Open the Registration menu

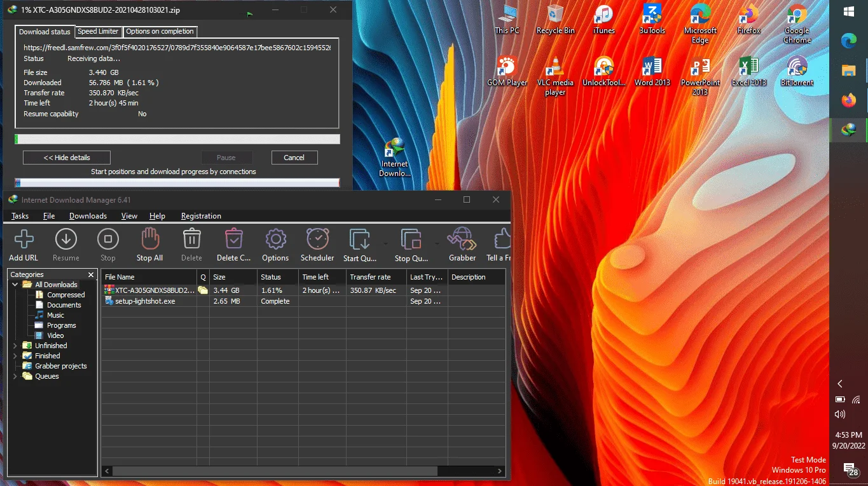(x=201, y=216)
